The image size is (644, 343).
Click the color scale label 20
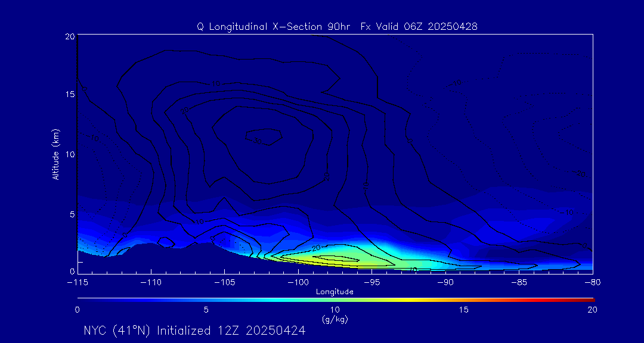(x=592, y=310)
